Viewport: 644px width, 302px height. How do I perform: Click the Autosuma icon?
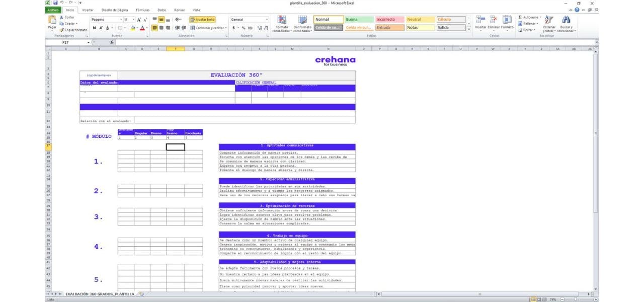[x=520, y=17]
